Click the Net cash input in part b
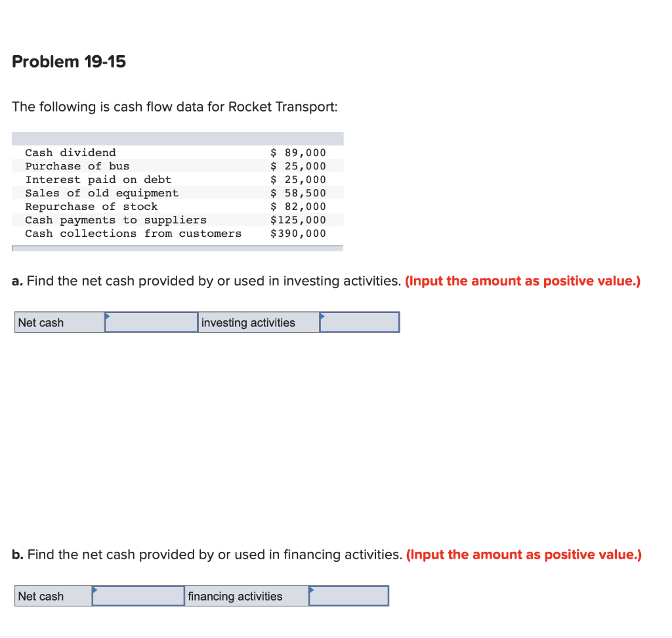 (138, 596)
